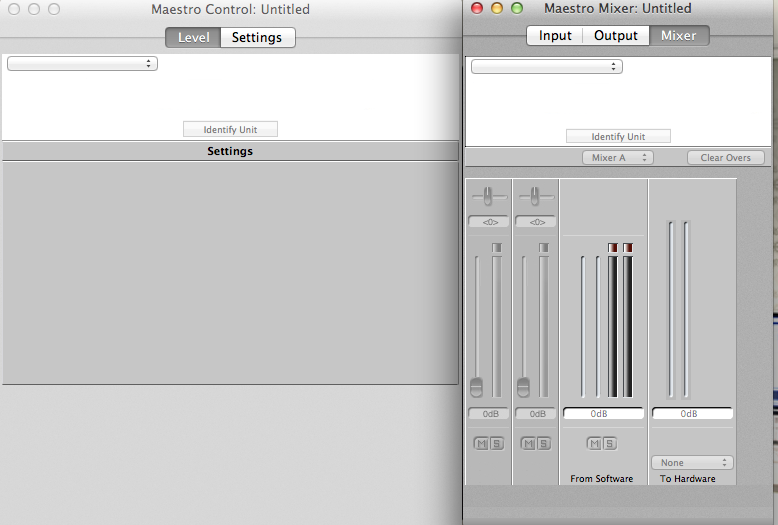Image resolution: width=778 pixels, height=525 pixels.
Task: Click right red From Software over indicator
Action: click(x=628, y=248)
